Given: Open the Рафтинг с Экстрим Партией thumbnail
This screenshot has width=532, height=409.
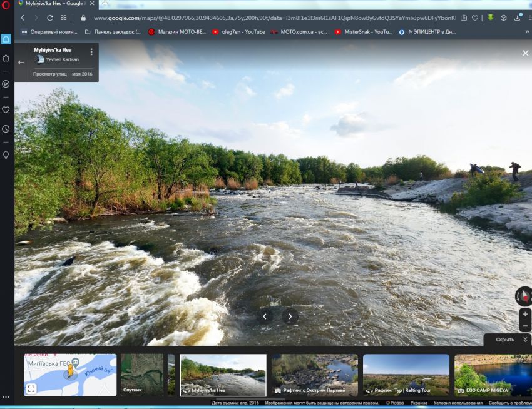Looking at the screenshot, I should (x=315, y=375).
